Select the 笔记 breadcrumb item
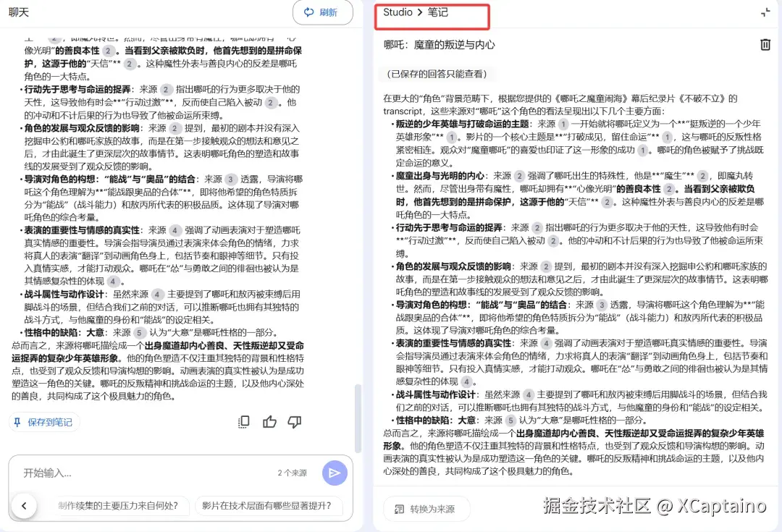782x532 pixels. (x=437, y=12)
